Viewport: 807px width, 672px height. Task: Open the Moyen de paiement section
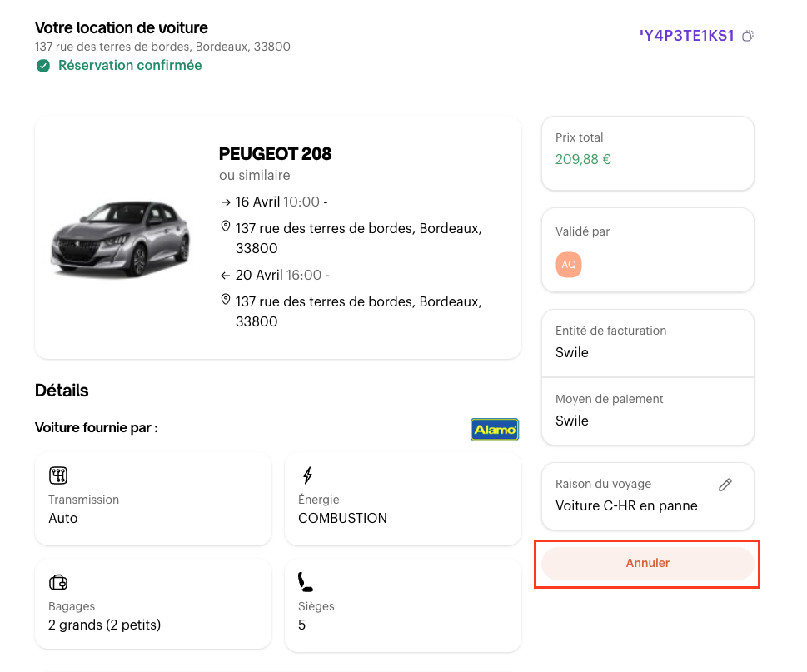[647, 411]
